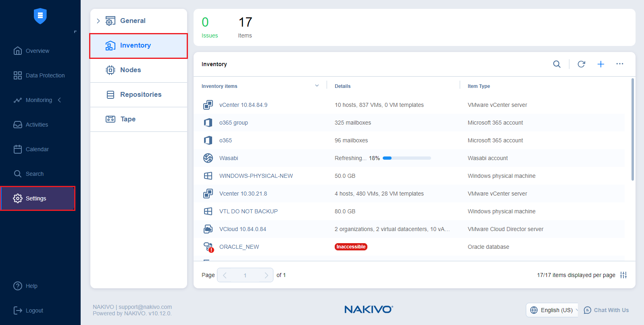Click Chat With Us button

click(606, 310)
